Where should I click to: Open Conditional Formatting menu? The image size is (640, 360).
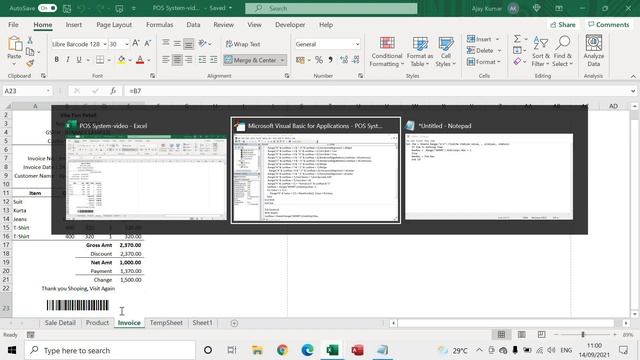387,51
